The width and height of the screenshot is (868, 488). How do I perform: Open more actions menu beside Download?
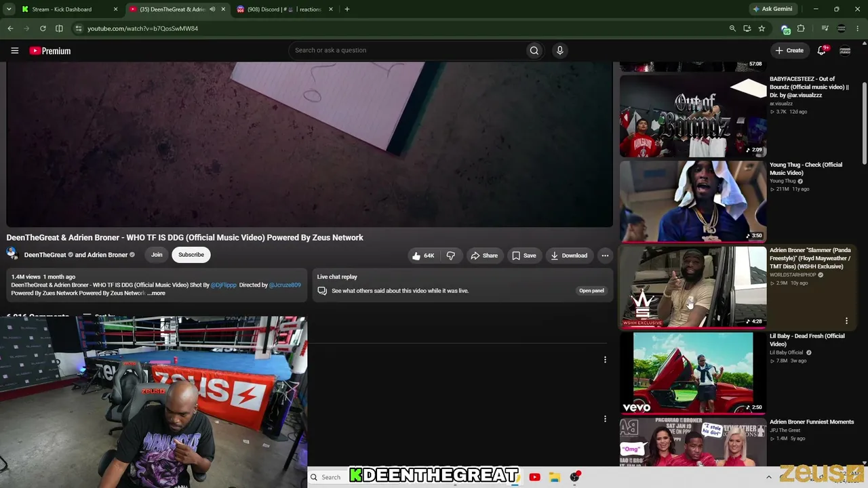(x=605, y=256)
